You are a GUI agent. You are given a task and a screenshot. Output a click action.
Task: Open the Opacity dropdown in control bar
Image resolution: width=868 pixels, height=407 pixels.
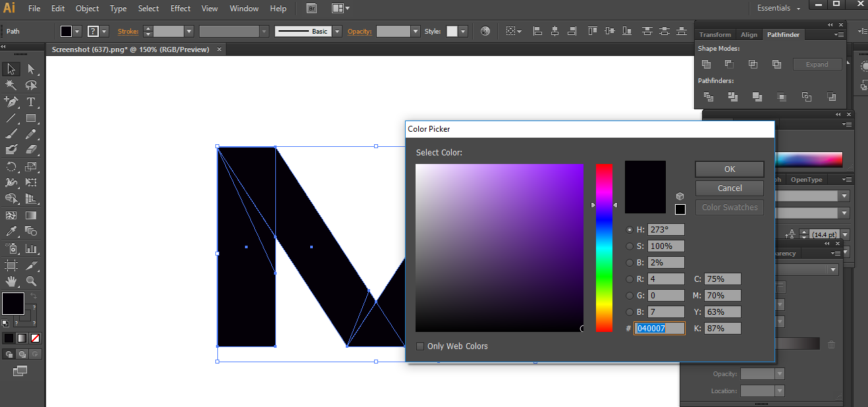[x=416, y=31]
